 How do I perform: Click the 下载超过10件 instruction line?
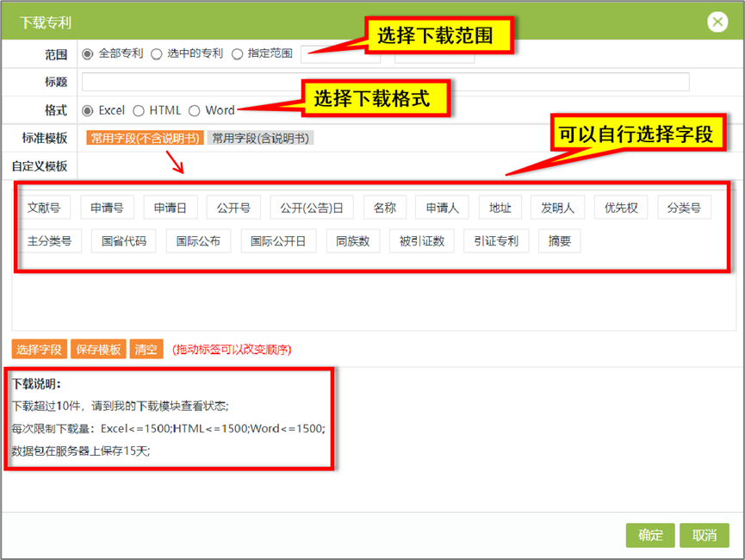(x=120, y=406)
